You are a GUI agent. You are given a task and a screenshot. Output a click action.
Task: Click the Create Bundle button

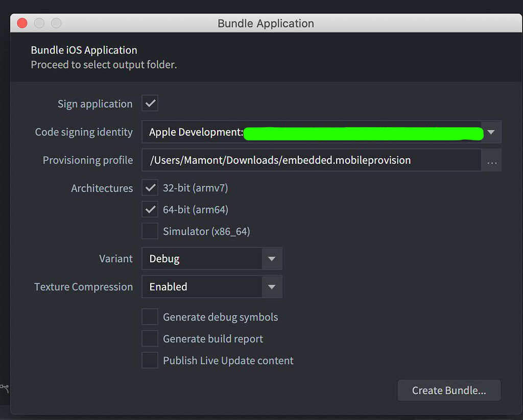coord(449,390)
